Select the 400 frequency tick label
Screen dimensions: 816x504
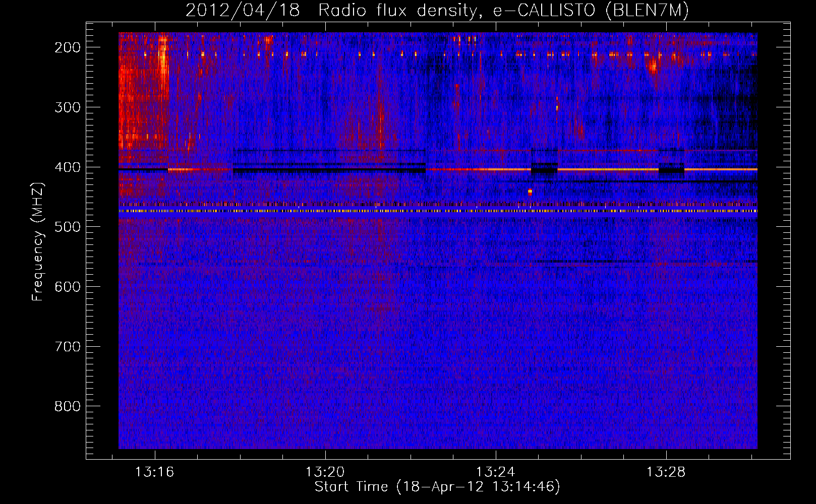click(x=67, y=167)
